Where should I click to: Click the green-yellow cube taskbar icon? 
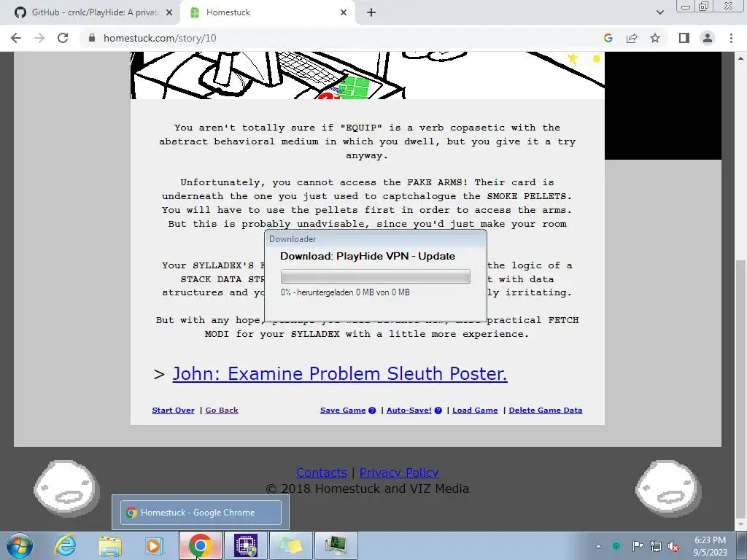[x=291, y=545]
